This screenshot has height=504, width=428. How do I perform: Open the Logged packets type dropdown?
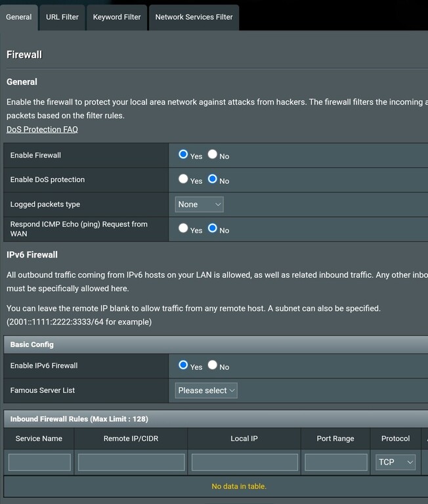(200, 204)
